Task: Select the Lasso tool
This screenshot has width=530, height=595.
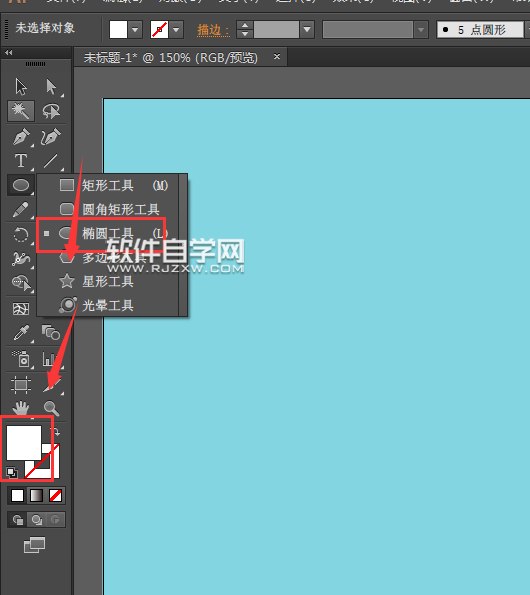Action: 51,111
